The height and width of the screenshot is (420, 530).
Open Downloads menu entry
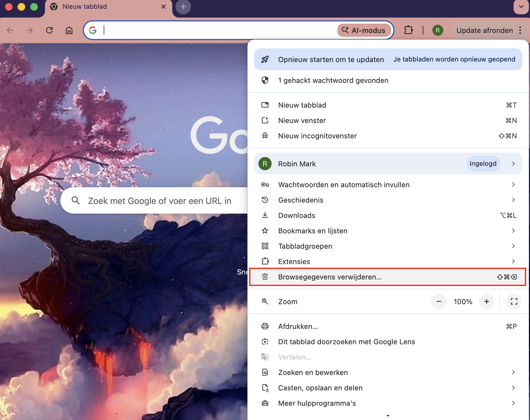coord(388,215)
